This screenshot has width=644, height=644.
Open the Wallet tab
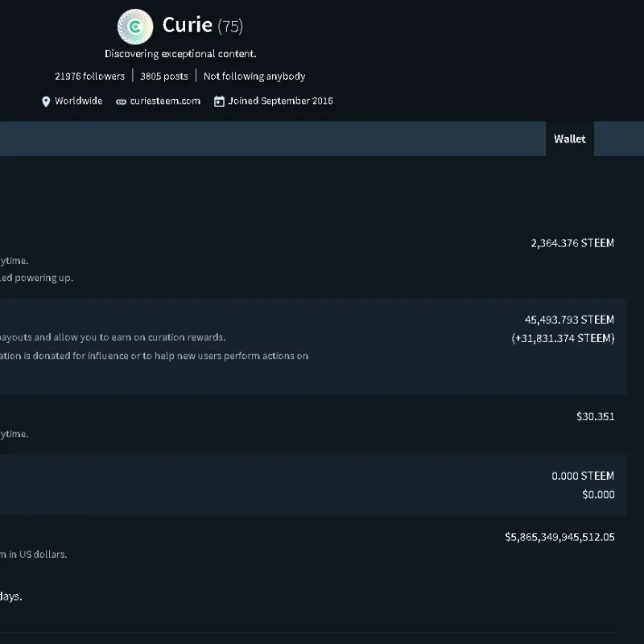[x=570, y=138]
